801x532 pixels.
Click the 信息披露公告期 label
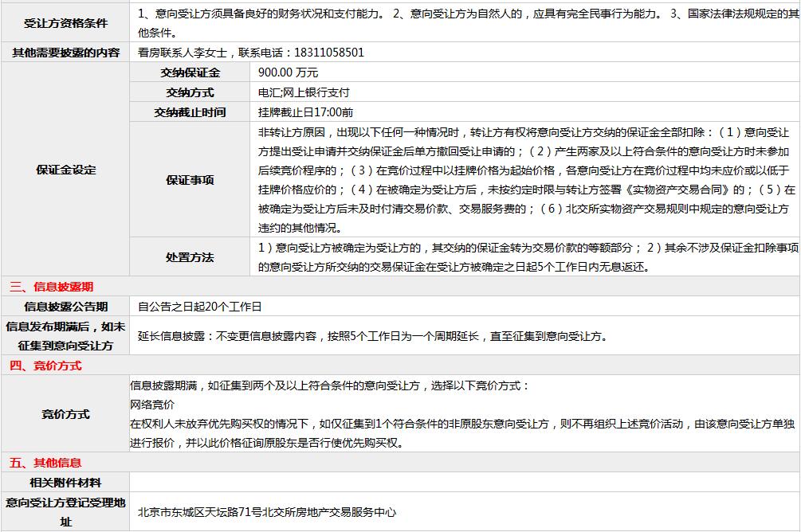pos(65,307)
